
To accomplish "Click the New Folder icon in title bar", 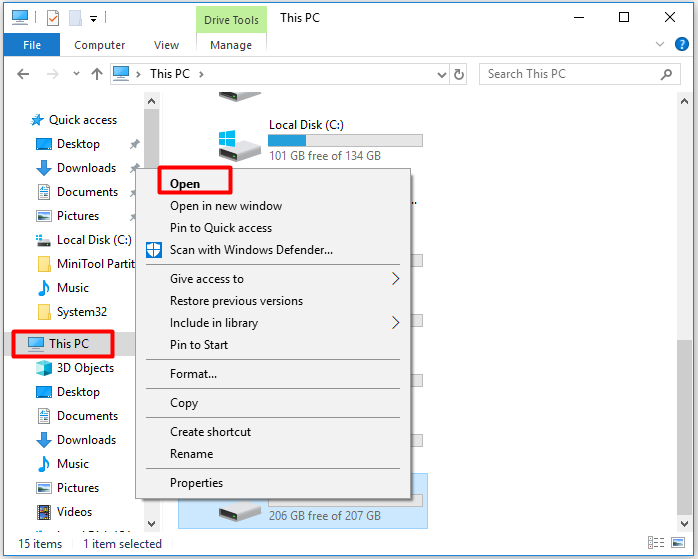I will (x=75, y=18).
